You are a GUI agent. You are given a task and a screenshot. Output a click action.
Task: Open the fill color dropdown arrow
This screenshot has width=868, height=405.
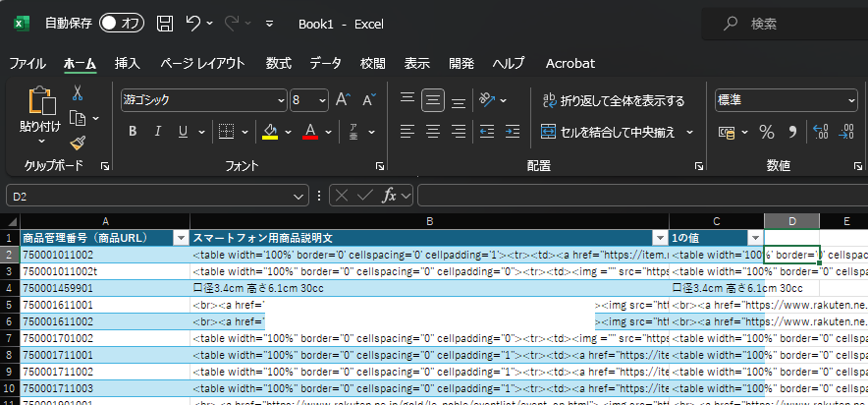(288, 132)
